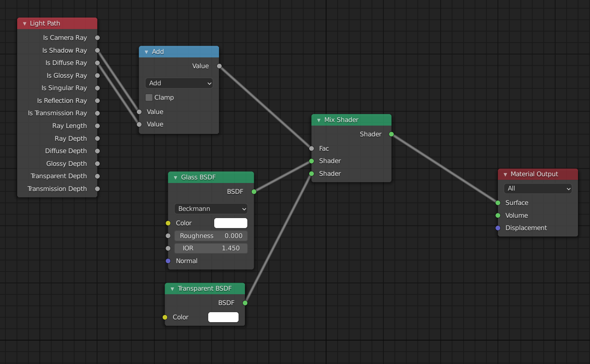Click the Is Glossy Ray output socket
Image resolution: width=590 pixels, height=364 pixels.
coord(97,75)
